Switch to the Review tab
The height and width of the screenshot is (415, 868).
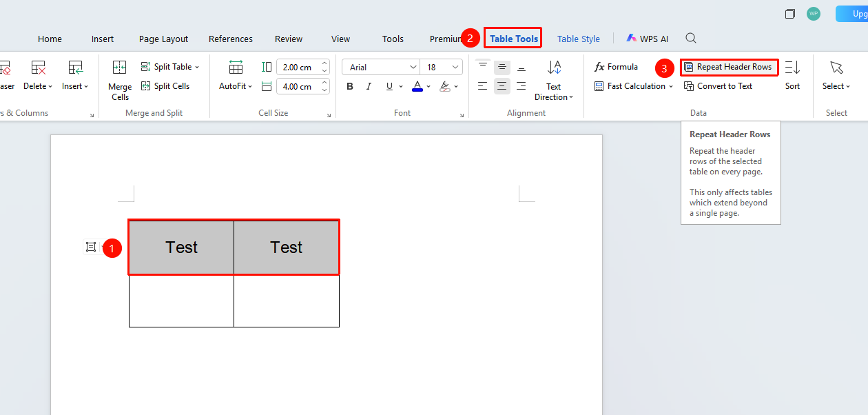click(x=289, y=39)
